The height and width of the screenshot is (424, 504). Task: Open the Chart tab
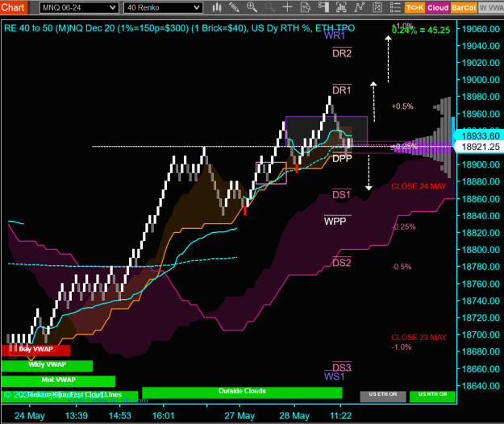click(x=13, y=7)
